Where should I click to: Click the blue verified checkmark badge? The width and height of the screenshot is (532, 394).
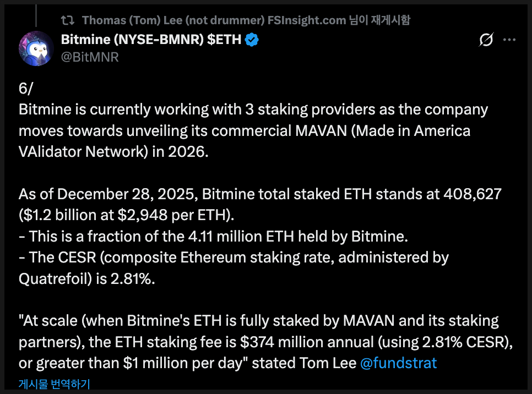(252, 40)
